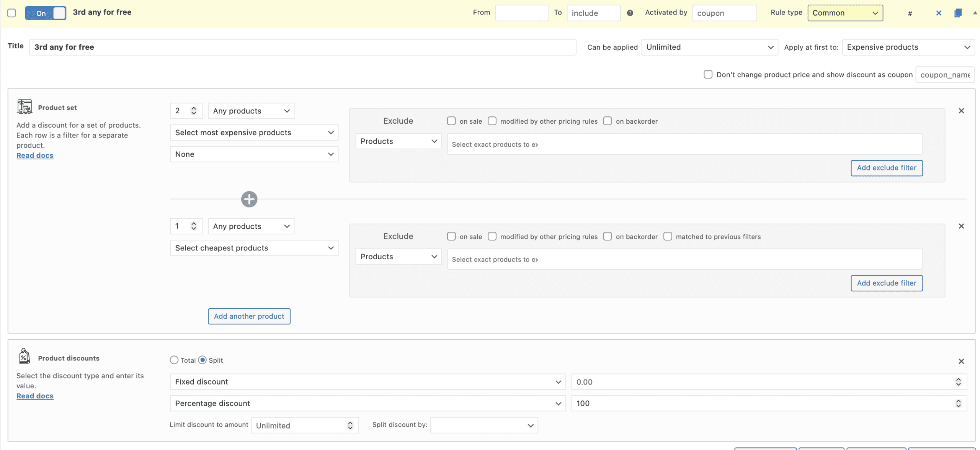Click the Product discounts tag icon

(x=24, y=357)
